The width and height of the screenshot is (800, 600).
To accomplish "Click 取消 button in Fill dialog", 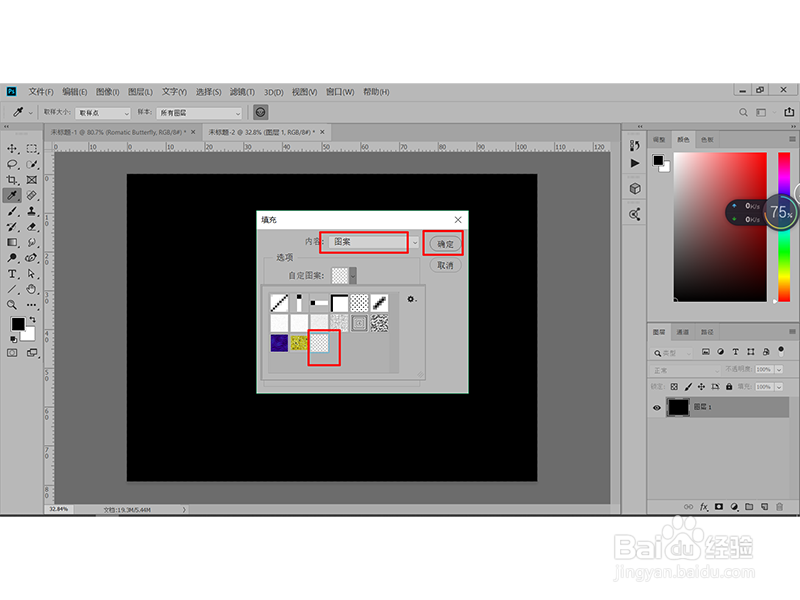I will click(445, 265).
